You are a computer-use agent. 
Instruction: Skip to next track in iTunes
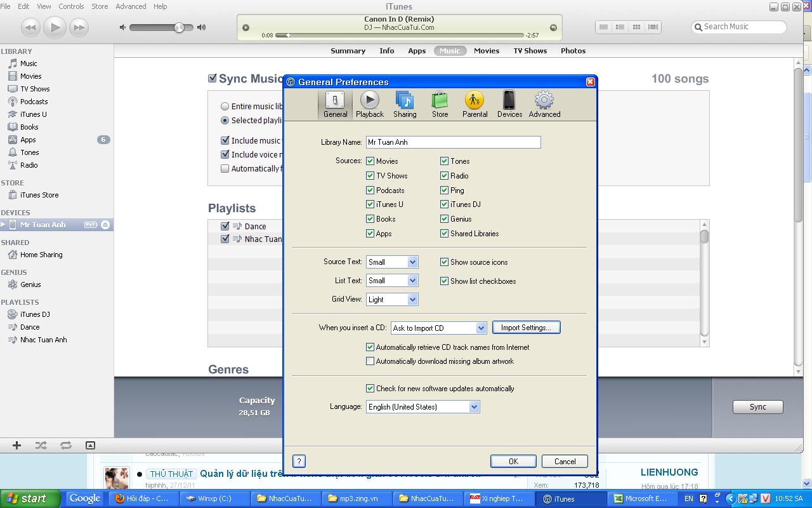(x=79, y=27)
